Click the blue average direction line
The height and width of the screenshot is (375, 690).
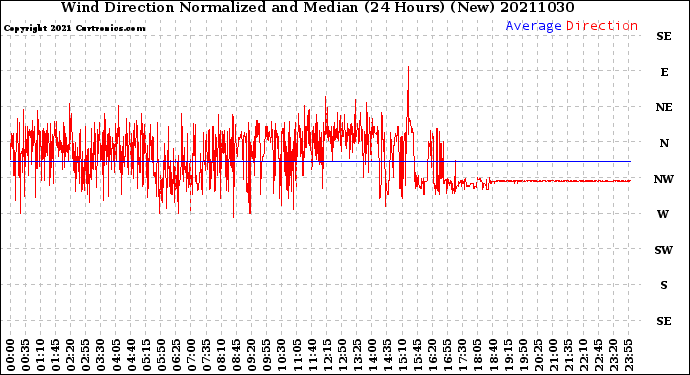(320, 162)
